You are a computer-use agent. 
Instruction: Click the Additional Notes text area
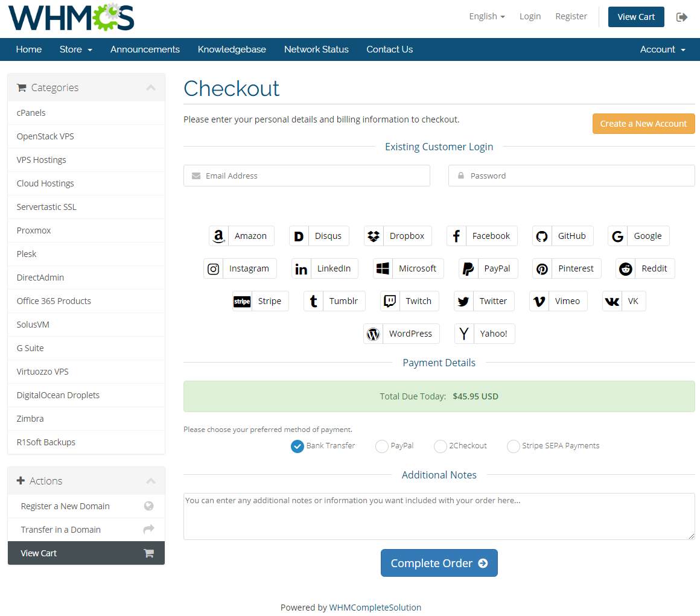(439, 516)
